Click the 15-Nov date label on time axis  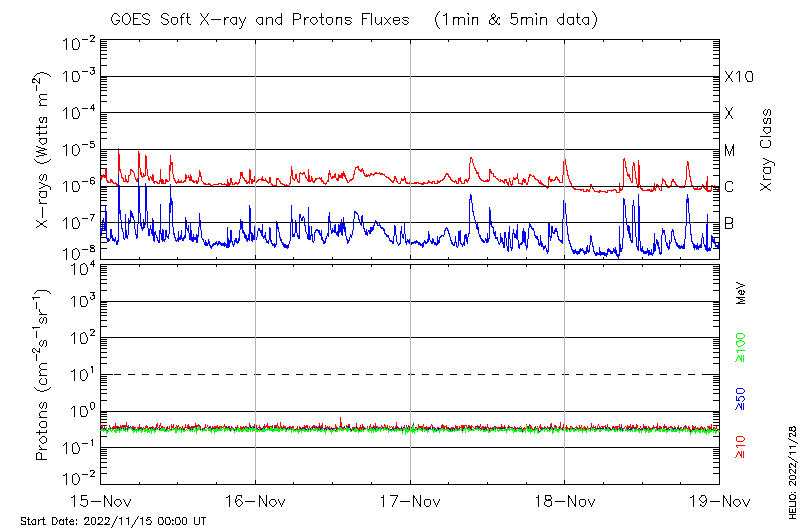pos(101,500)
